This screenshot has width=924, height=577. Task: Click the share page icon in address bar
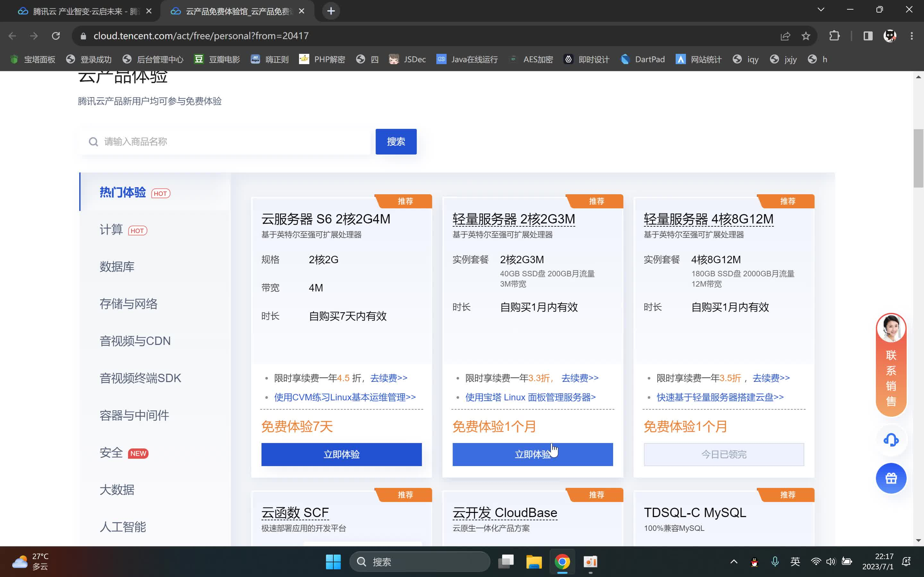785,36
